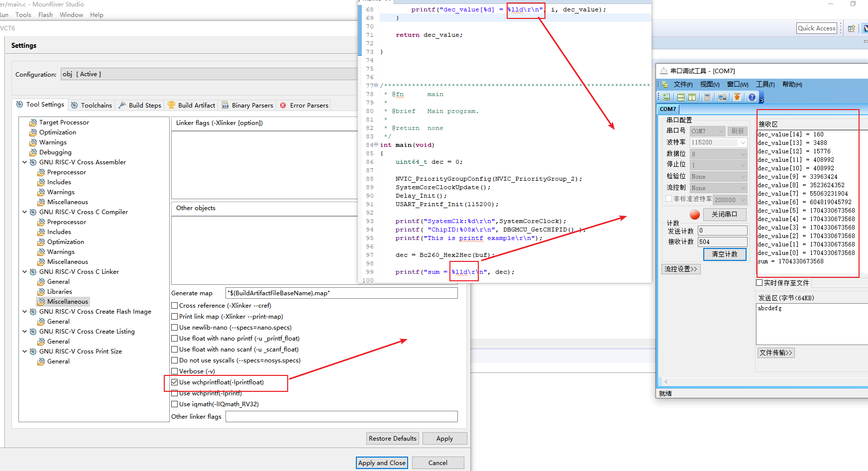Viewport: 868px width, 471px height.
Task: Switch to the Build Artifact tab
Action: [x=192, y=105]
